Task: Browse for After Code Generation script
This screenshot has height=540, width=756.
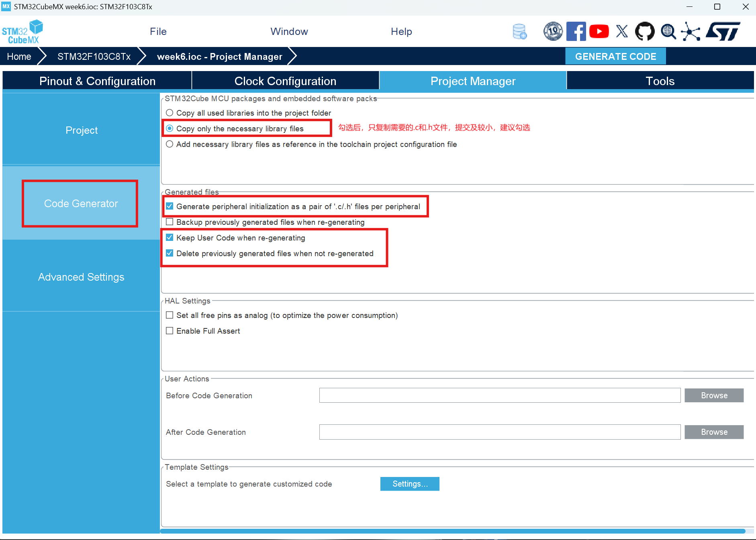Action: click(714, 432)
